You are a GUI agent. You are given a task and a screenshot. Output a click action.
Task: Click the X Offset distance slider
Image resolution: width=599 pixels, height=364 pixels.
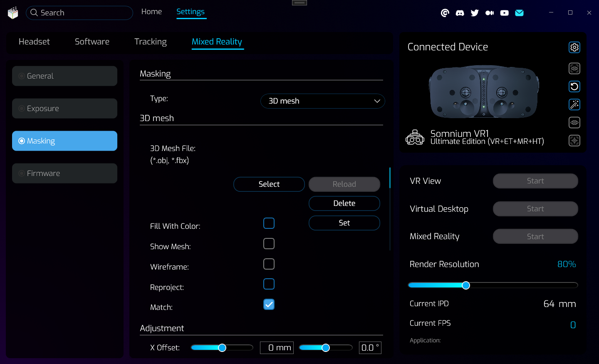pos(222,348)
